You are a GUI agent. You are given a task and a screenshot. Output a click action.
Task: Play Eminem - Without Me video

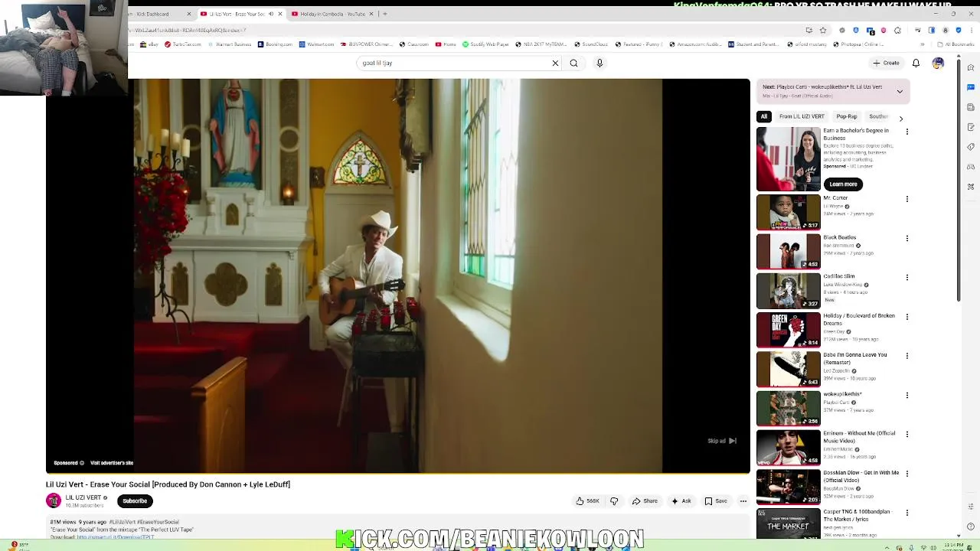[788, 448]
